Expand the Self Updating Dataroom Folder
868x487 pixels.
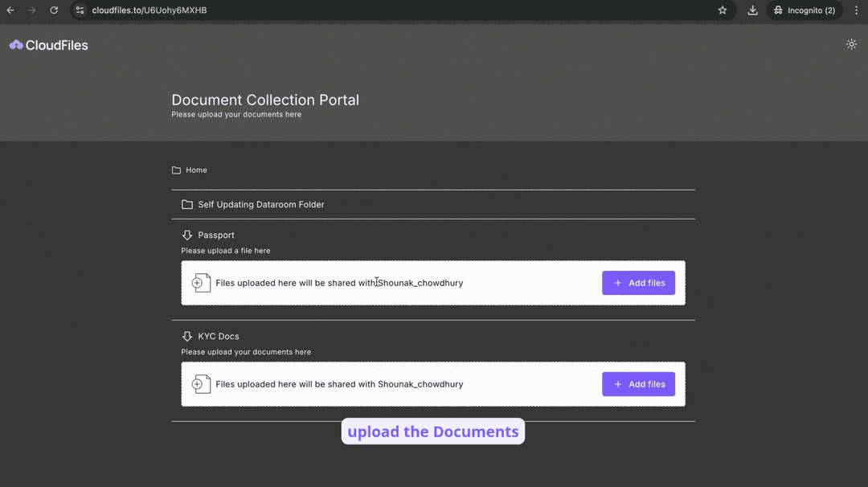tap(260, 204)
